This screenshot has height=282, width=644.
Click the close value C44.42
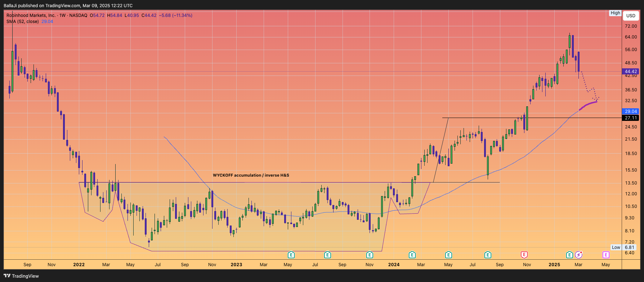[149, 15]
